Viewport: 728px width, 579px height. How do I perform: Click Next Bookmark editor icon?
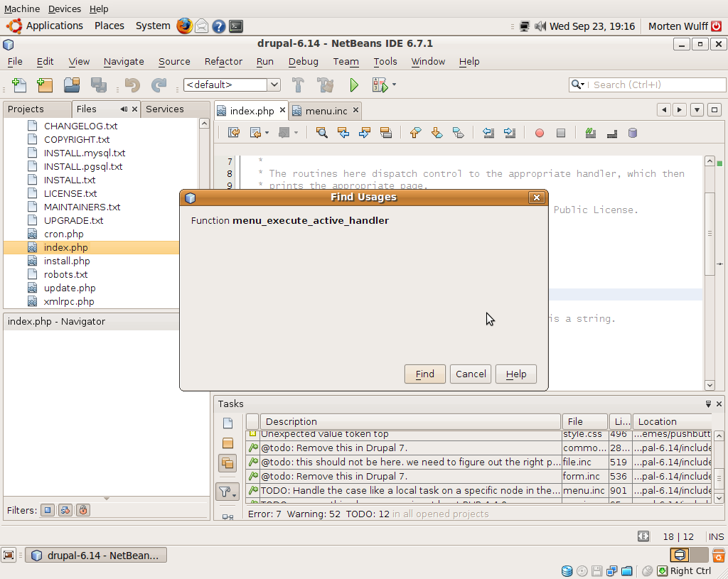pos(437,133)
